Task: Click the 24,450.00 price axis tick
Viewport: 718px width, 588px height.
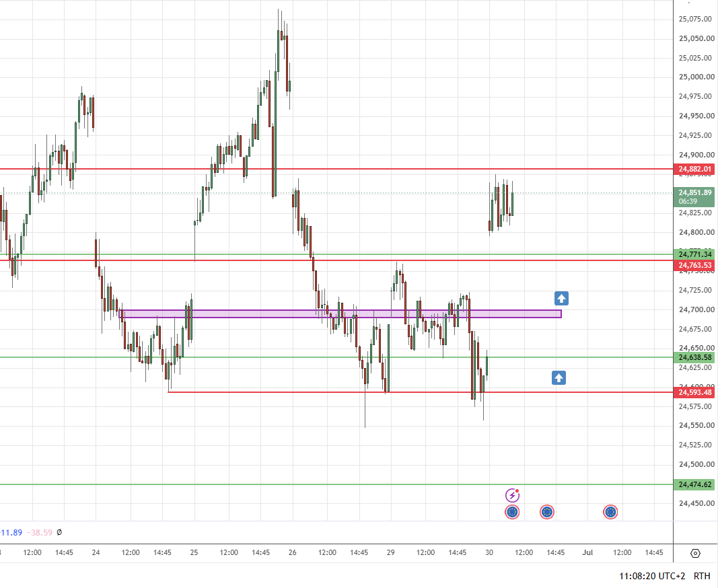Action: click(696, 504)
